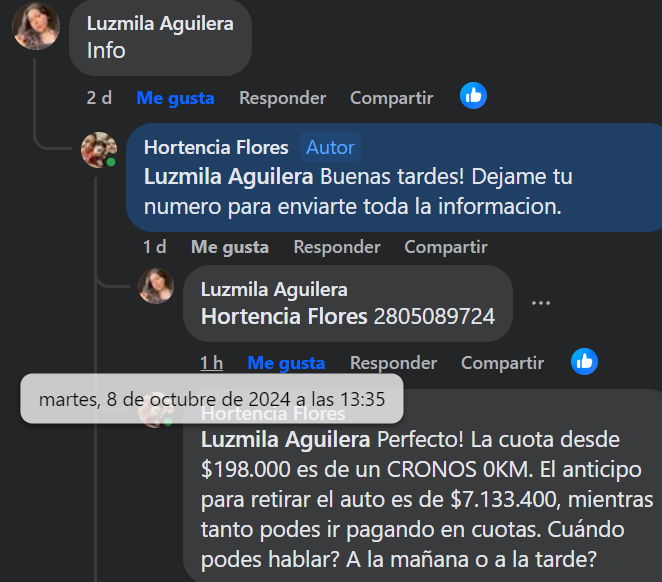Viewport: 662px width, 582px height.
Task: Click Compartir under the Info comment
Action: pyautogui.click(x=391, y=98)
